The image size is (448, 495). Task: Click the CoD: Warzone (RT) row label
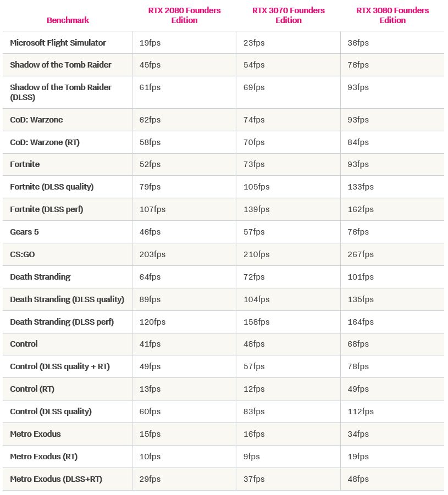(x=45, y=142)
